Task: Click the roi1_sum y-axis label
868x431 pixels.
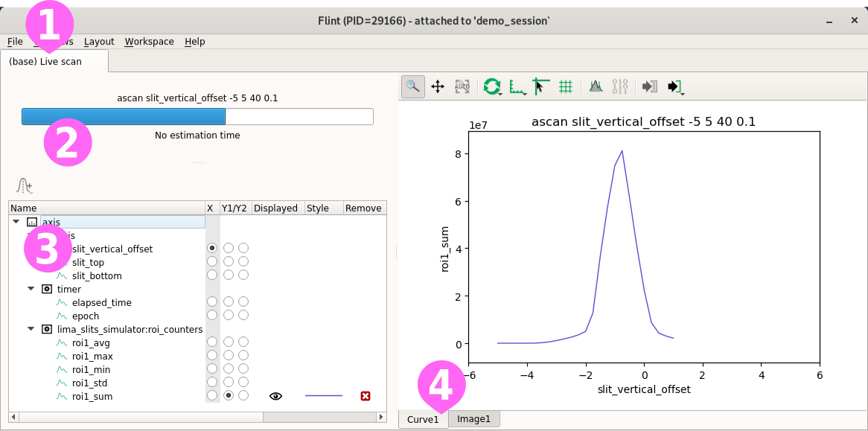Action: [446, 249]
